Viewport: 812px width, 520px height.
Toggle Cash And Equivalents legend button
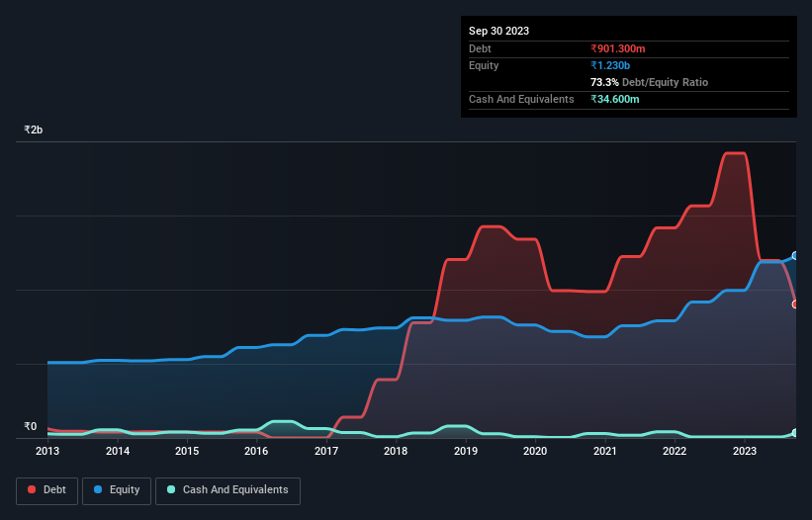point(227,490)
